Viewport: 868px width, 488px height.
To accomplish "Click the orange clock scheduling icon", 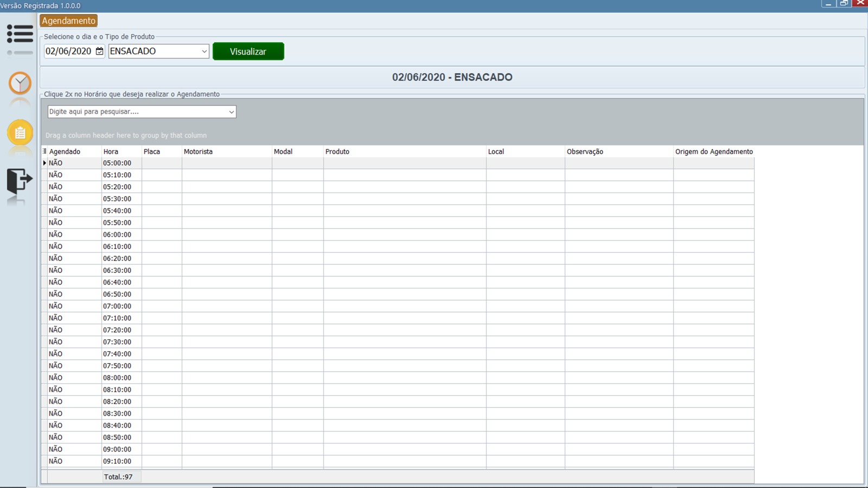I will click(x=20, y=84).
